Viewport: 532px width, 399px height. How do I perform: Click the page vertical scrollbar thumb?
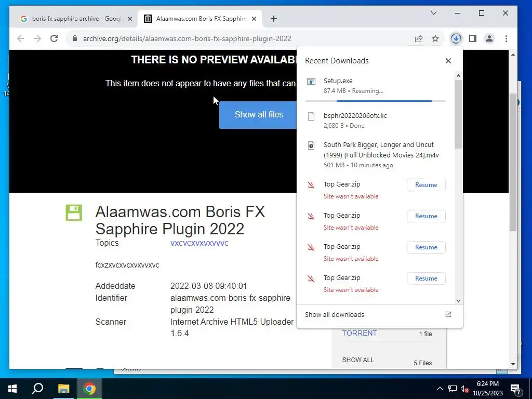pos(513,163)
